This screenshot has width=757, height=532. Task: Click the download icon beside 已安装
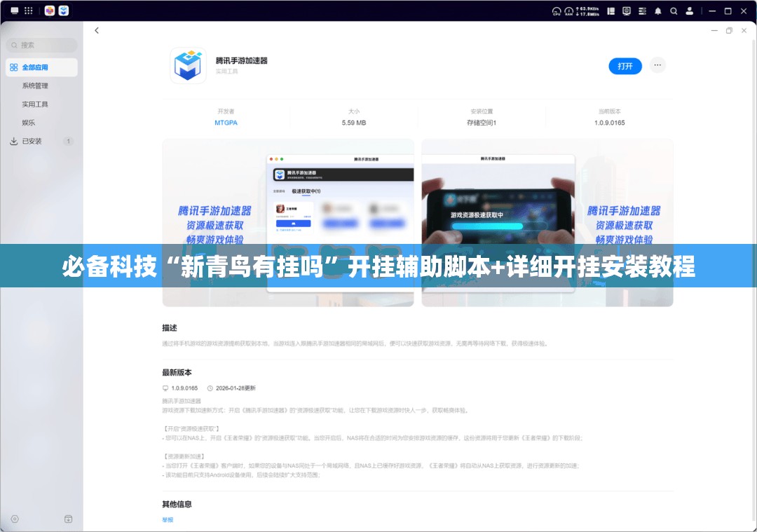point(13,141)
